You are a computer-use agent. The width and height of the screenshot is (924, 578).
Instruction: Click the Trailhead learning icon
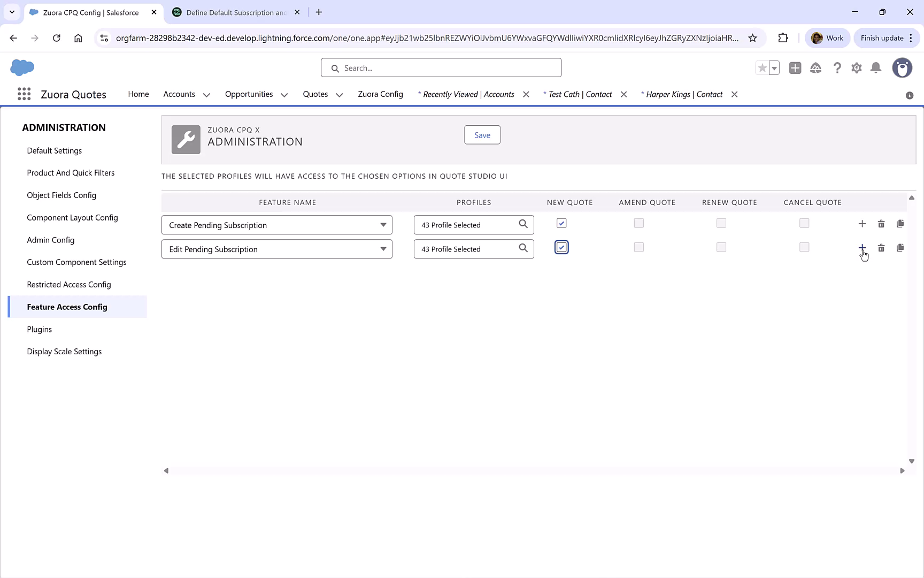click(816, 68)
